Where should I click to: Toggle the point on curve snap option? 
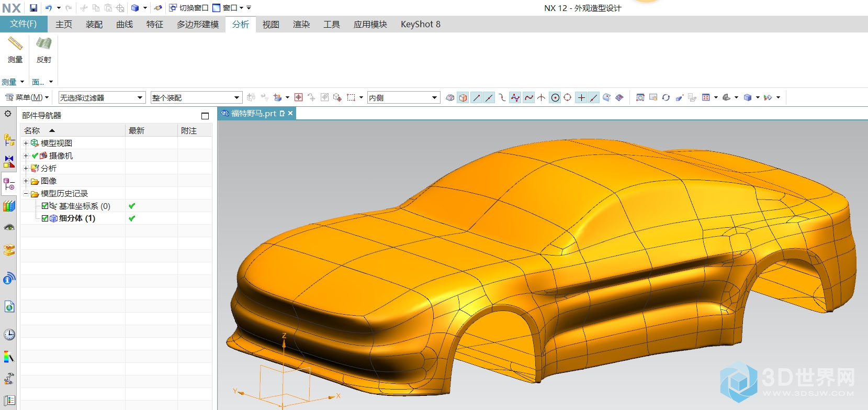click(x=594, y=97)
